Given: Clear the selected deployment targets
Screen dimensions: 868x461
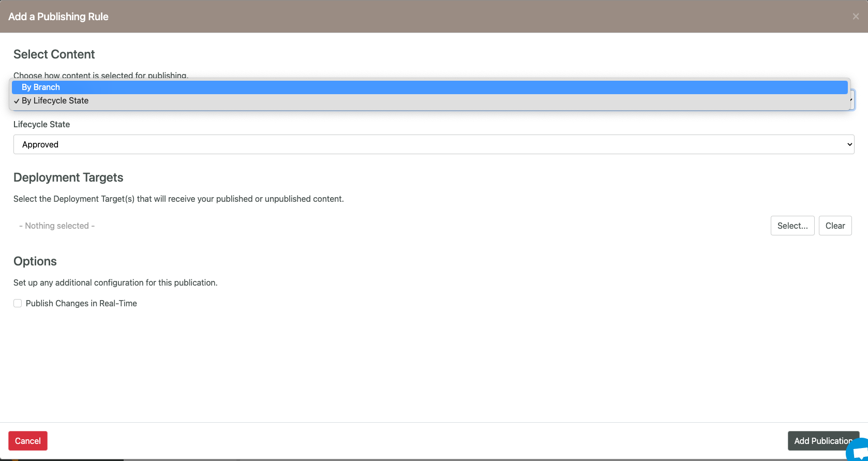Looking at the screenshot, I should tap(835, 226).
